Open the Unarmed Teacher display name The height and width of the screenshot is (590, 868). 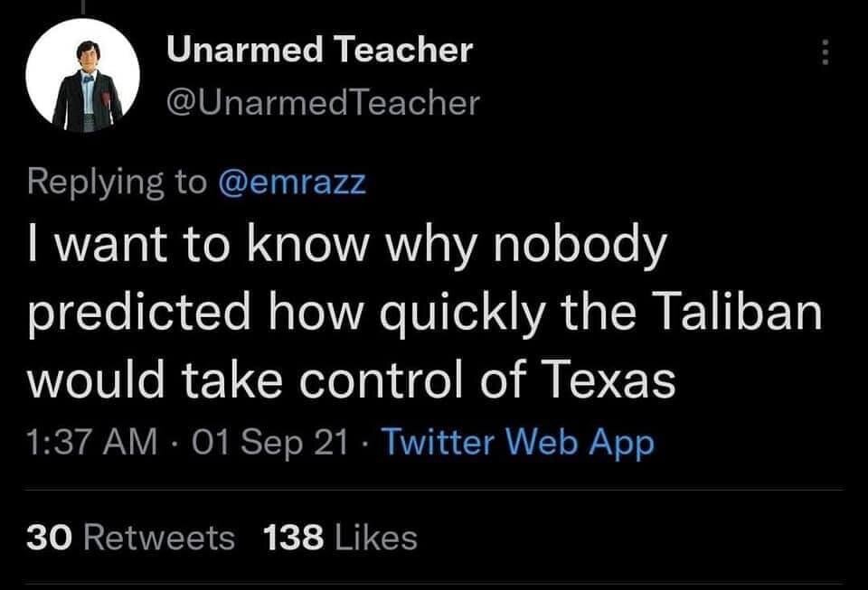pos(318,51)
